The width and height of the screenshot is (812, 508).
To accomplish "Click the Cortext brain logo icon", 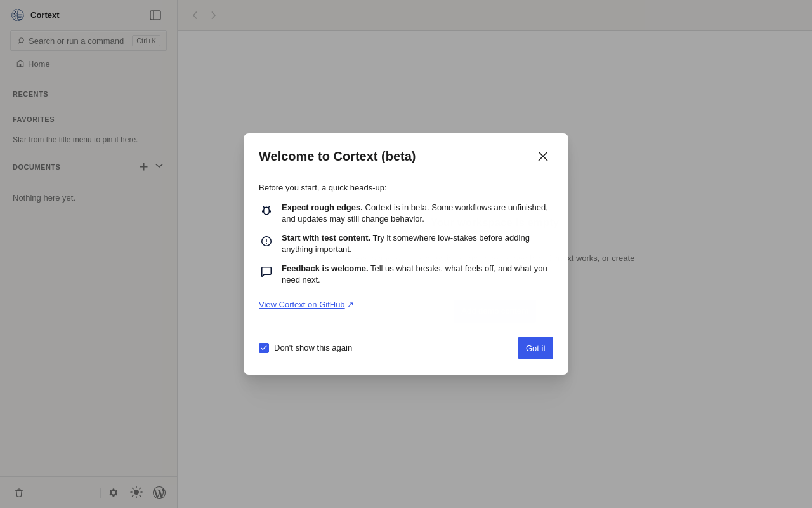I will pyautogui.click(x=18, y=15).
